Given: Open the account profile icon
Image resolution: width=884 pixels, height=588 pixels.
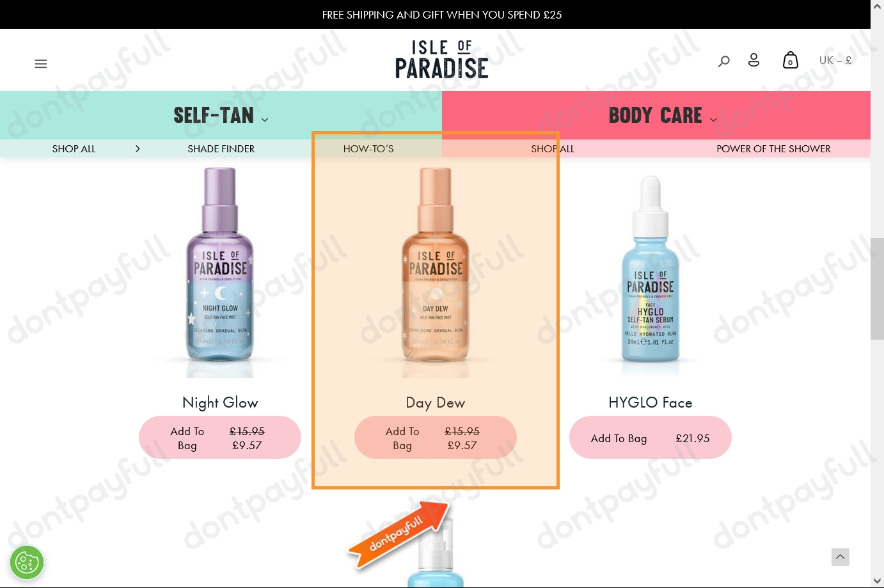Looking at the screenshot, I should pos(754,60).
